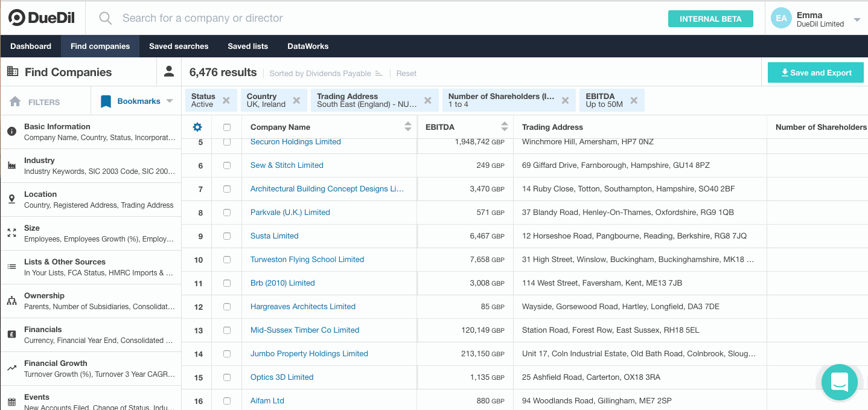Sort by the Company Name column arrows
The height and width of the screenshot is (410, 868).
pos(407,127)
